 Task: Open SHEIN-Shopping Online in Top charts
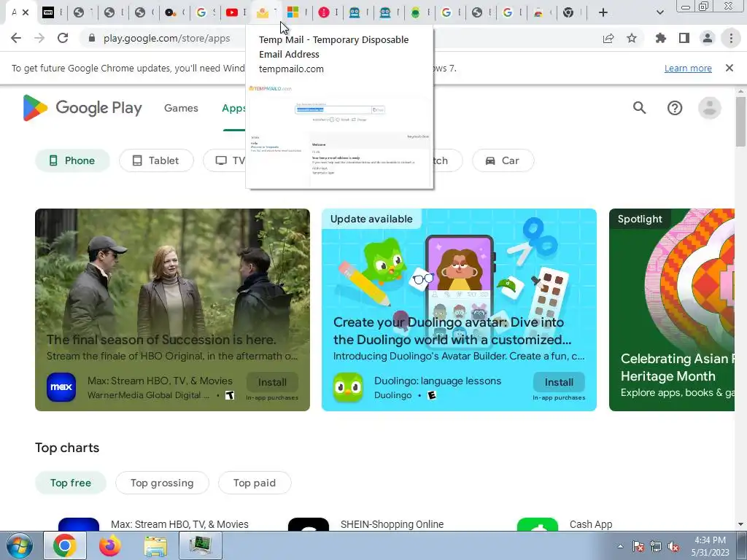coord(392,524)
